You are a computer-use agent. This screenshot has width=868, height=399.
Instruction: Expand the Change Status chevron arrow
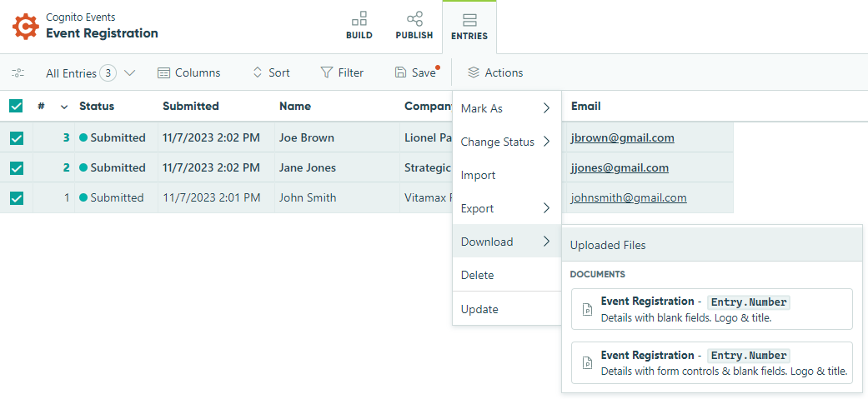546,142
